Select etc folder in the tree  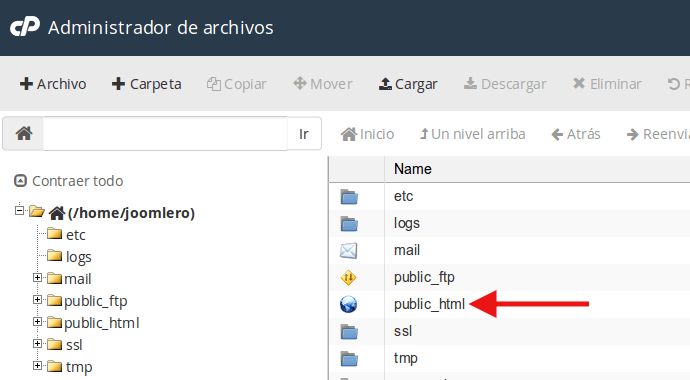[75, 235]
